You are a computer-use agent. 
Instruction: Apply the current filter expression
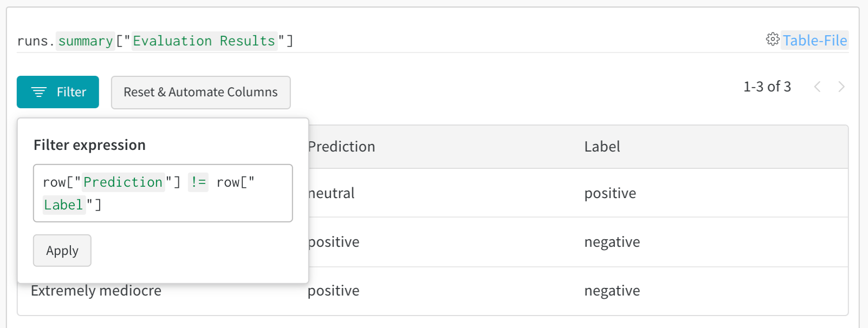pos(62,250)
